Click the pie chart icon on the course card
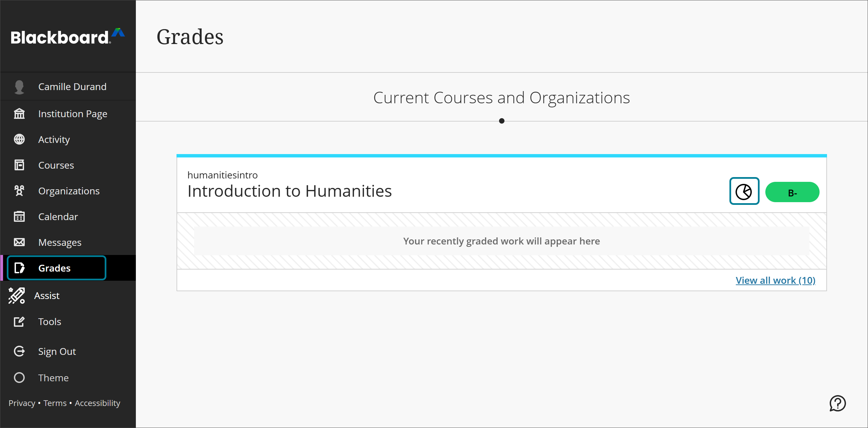This screenshot has height=428, width=868. click(x=744, y=191)
